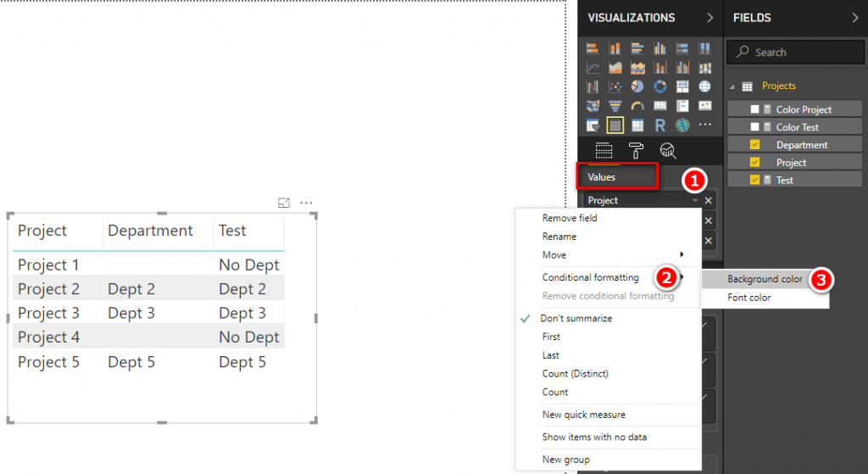Select the Gauge visualization
Screen dimensions: 868x474
(637, 106)
